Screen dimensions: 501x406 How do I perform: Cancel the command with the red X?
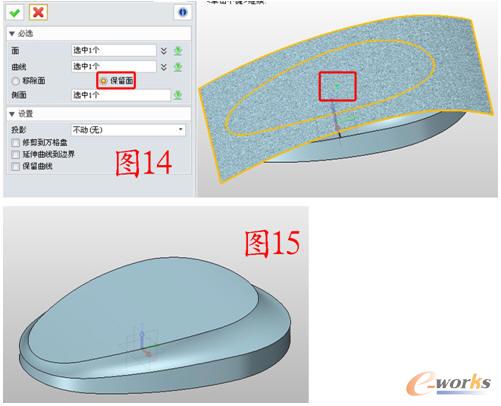pyautogui.click(x=38, y=13)
